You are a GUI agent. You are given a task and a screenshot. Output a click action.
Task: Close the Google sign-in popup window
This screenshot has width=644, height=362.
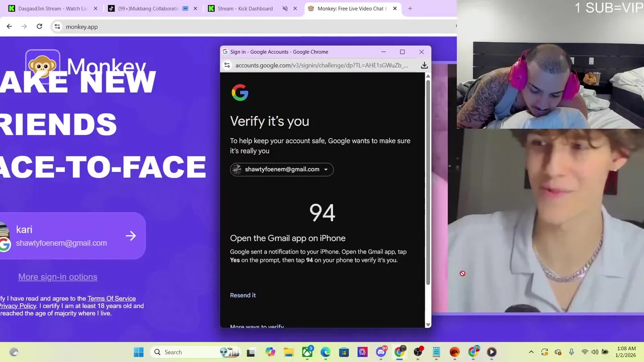click(x=422, y=52)
